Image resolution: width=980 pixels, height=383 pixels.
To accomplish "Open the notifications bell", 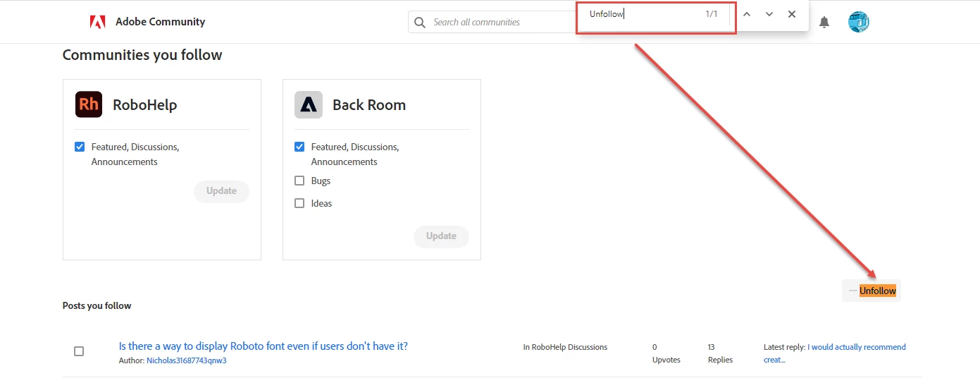I will (x=824, y=23).
